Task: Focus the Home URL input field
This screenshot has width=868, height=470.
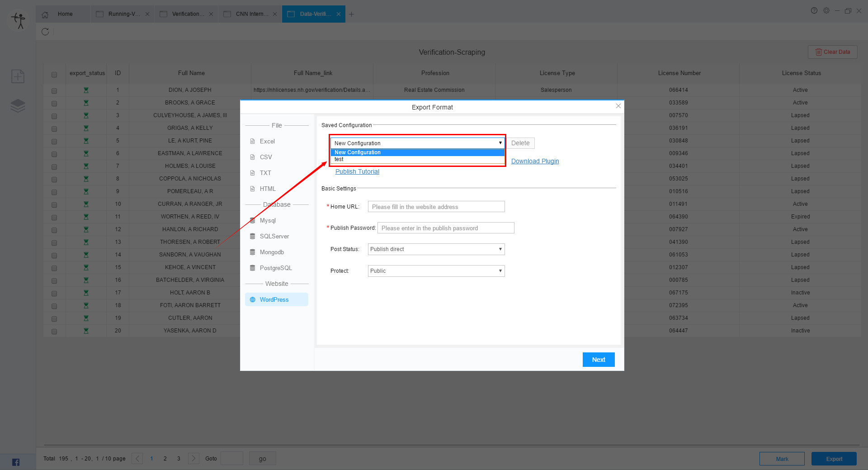Action: click(436, 207)
